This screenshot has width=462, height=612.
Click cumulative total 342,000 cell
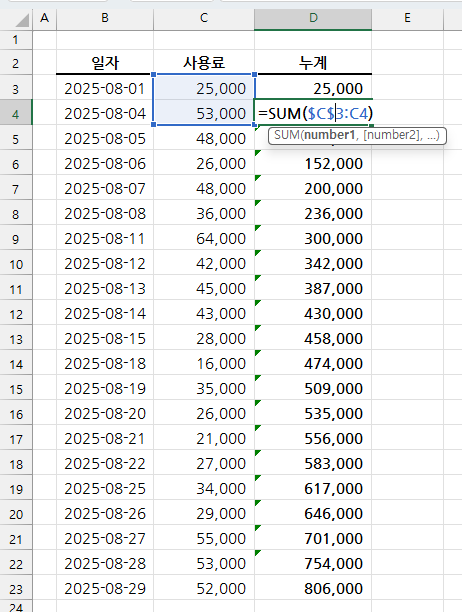pos(313,263)
